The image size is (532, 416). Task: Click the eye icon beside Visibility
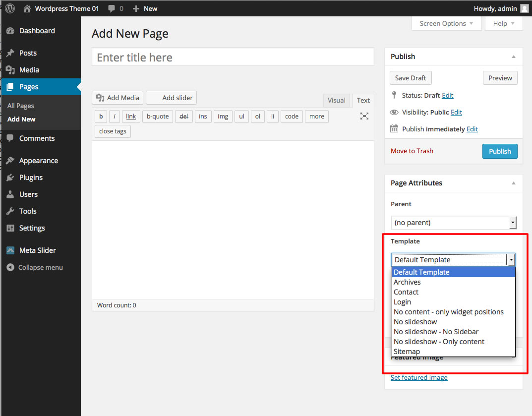394,112
